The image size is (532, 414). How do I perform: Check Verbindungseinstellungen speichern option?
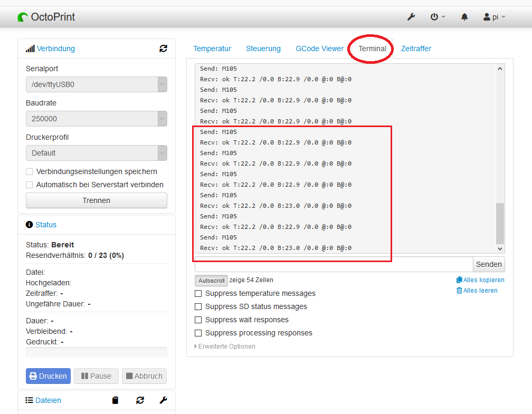30,171
